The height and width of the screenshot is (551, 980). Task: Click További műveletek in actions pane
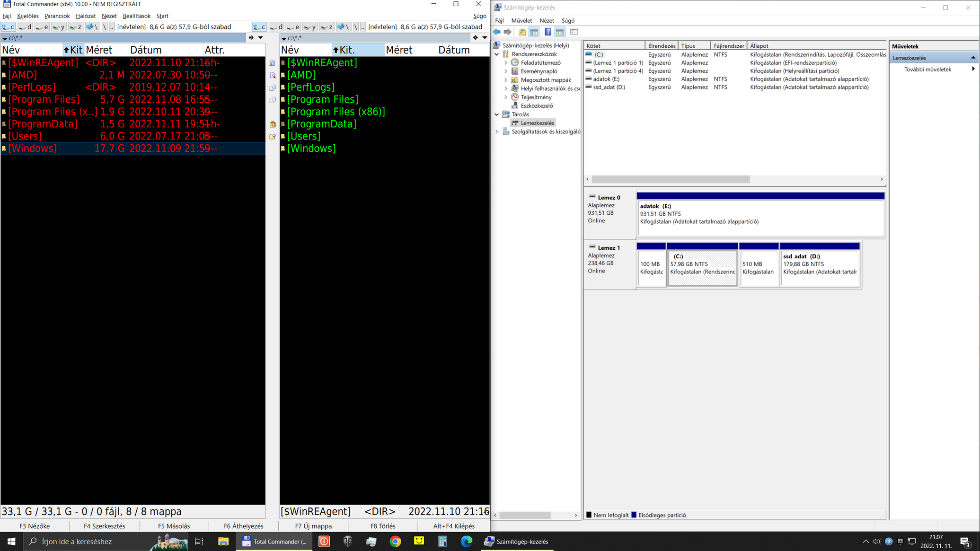[927, 70]
